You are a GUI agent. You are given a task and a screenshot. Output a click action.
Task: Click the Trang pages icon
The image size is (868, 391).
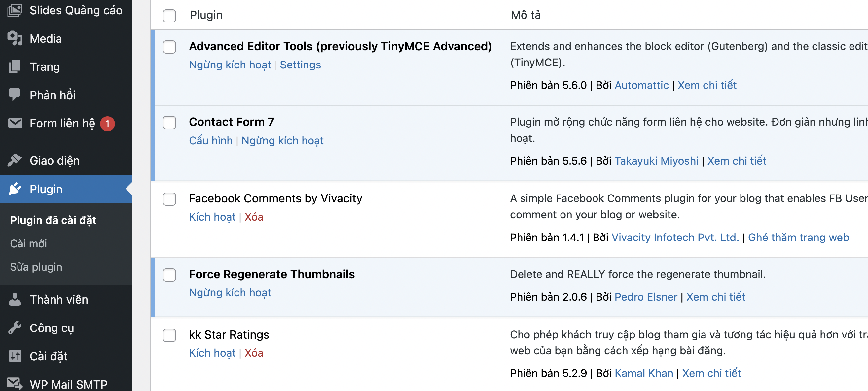pyautogui.click(x=15, y=66)
